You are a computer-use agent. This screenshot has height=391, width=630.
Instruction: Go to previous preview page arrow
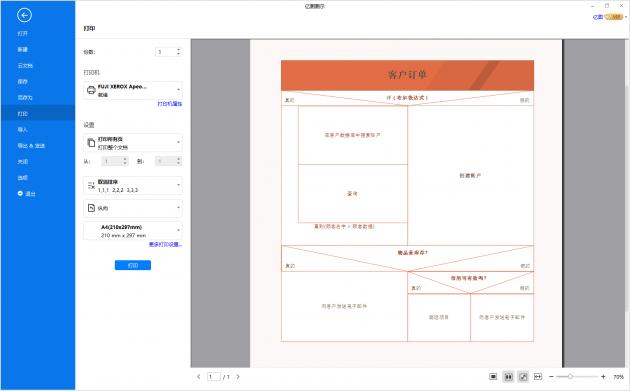(x=198, y=377)
